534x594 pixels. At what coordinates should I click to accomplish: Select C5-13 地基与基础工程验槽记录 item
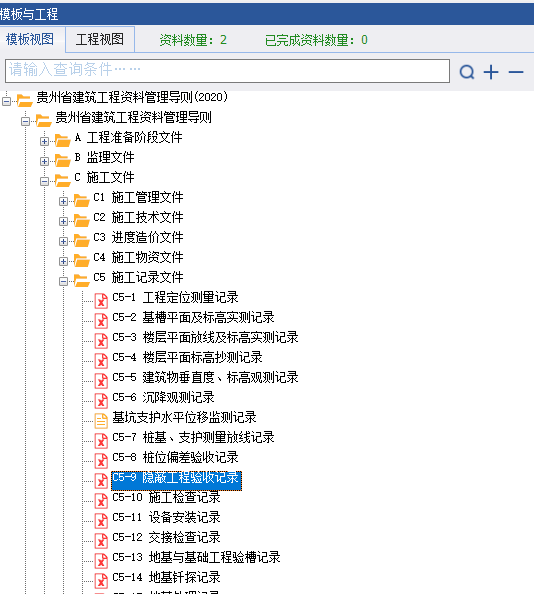[x=196, y=557]
